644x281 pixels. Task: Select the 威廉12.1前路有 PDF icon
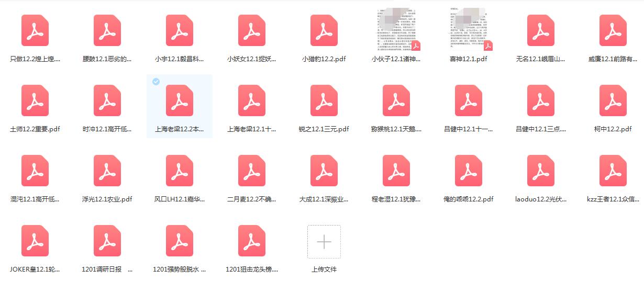(x=613, y=30)
